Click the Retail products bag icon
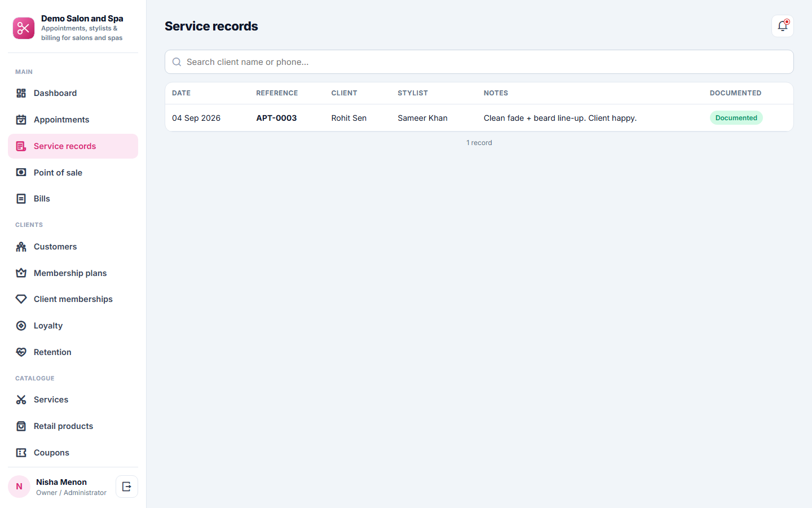The image size is (812, 508). click(x=21, y=426)
